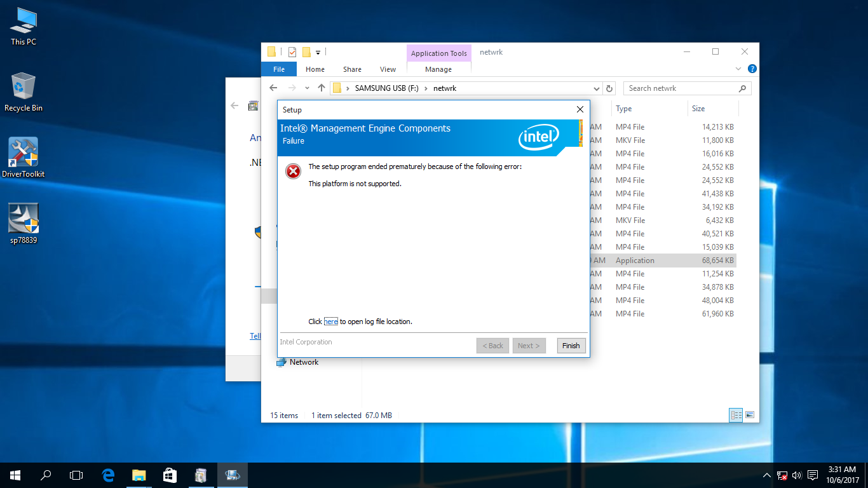Open taskbar Search magnifier
Image resolution: width=868 pixels, height=488 pixels.
[x=46, y=475]
